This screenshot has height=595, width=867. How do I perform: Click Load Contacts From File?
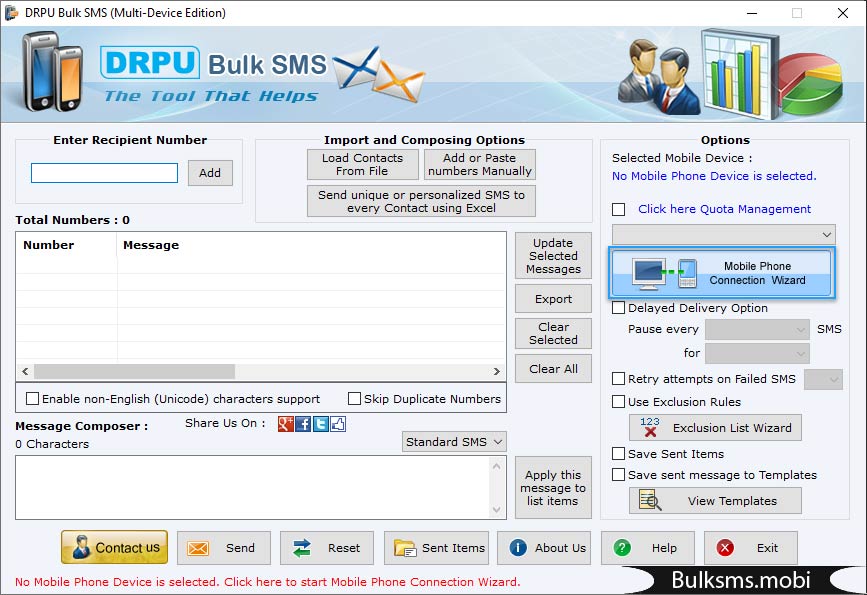[x=363, y=164]
